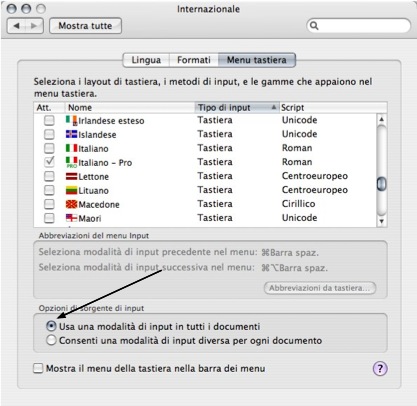Click the back navigation arrow
This screenshot has height=406, width=417.
(x=16, y=26)
